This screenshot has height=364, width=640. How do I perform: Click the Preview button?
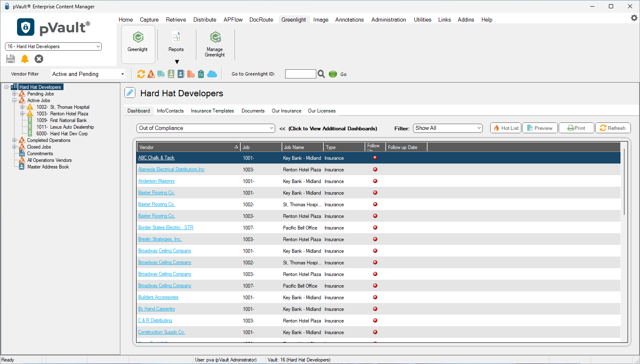[540, 128]
